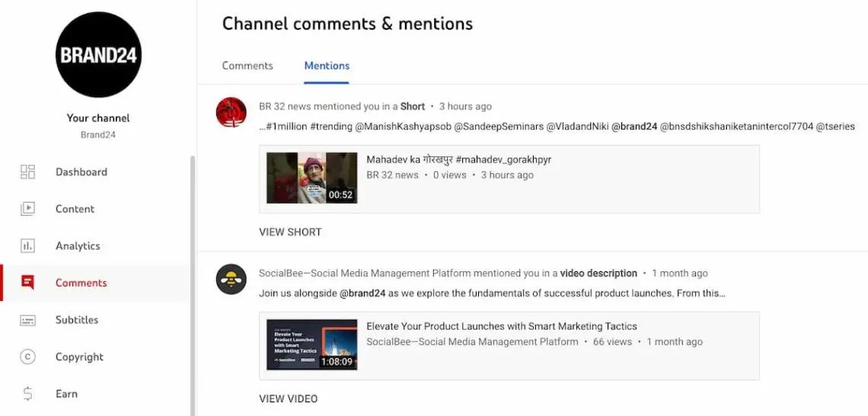The width and height of the screenshot is (868, 416).
Task: Open the Copyright section label
Action: [x=79, y=357]
